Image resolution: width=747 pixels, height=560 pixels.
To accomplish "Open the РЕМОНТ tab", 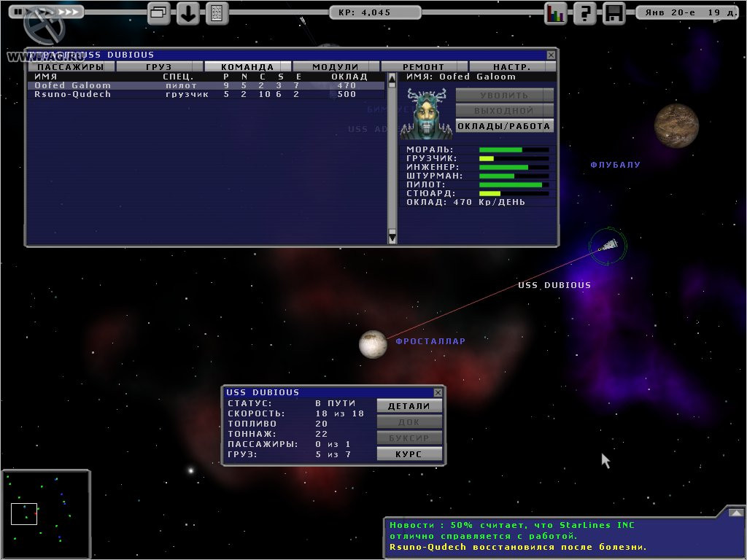I will pyautogui.click(x=424, y=66).
